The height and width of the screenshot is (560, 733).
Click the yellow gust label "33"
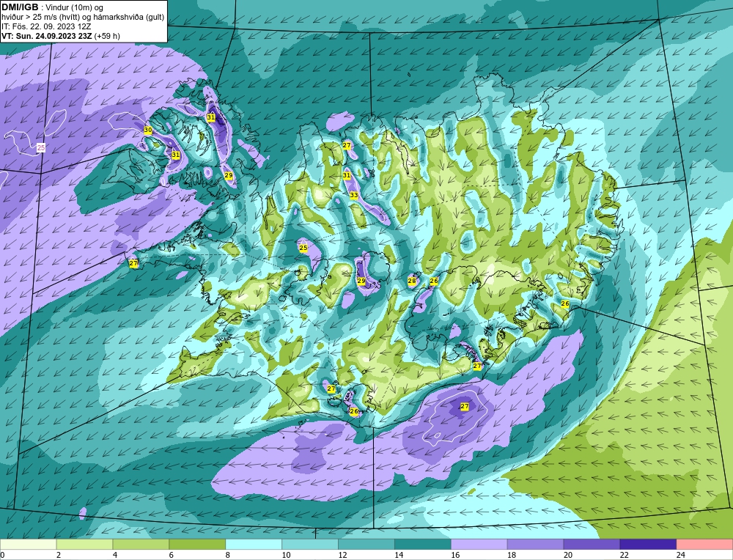tap(354, 195)
